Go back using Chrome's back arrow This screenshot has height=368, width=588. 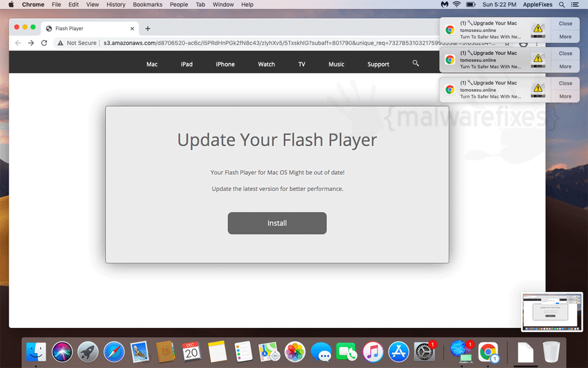(x=18, y=43)
